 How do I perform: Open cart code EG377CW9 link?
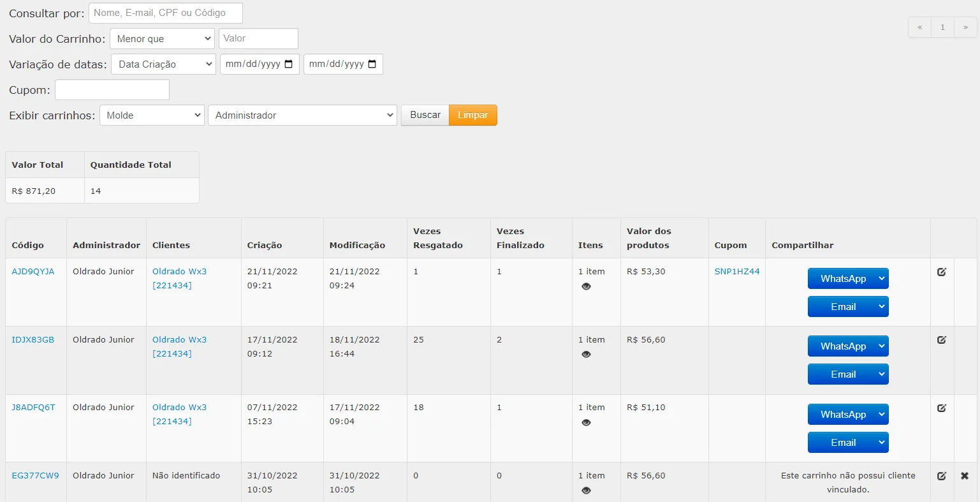(35, 476)
